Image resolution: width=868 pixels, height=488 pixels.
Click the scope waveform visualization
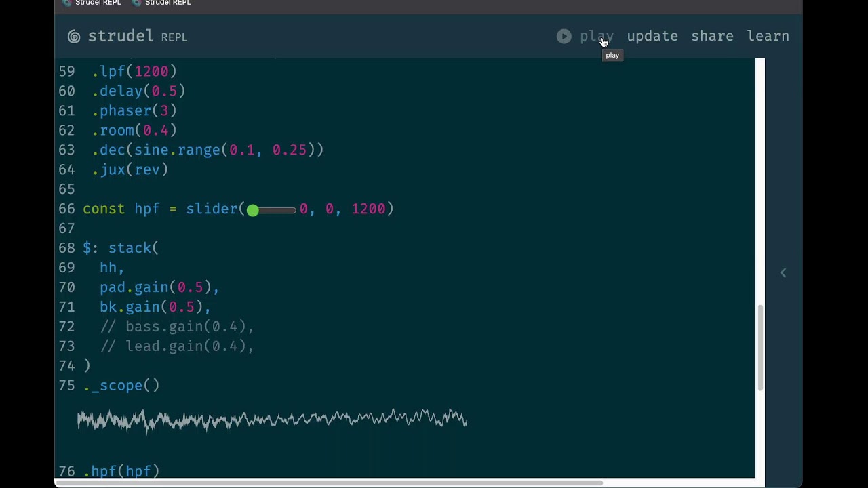click(272, 420)
